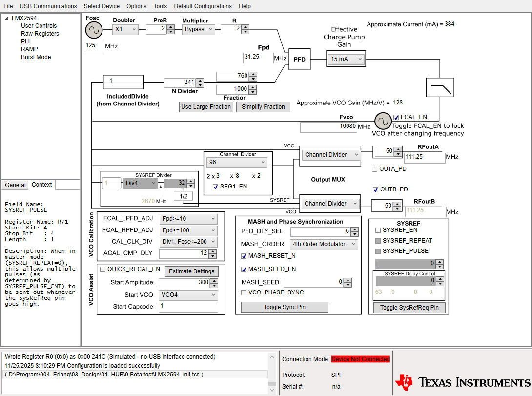532x396 pixels.
Task: Click the VCO oscillator symbol near FCAL_EN
Action: 383,121
